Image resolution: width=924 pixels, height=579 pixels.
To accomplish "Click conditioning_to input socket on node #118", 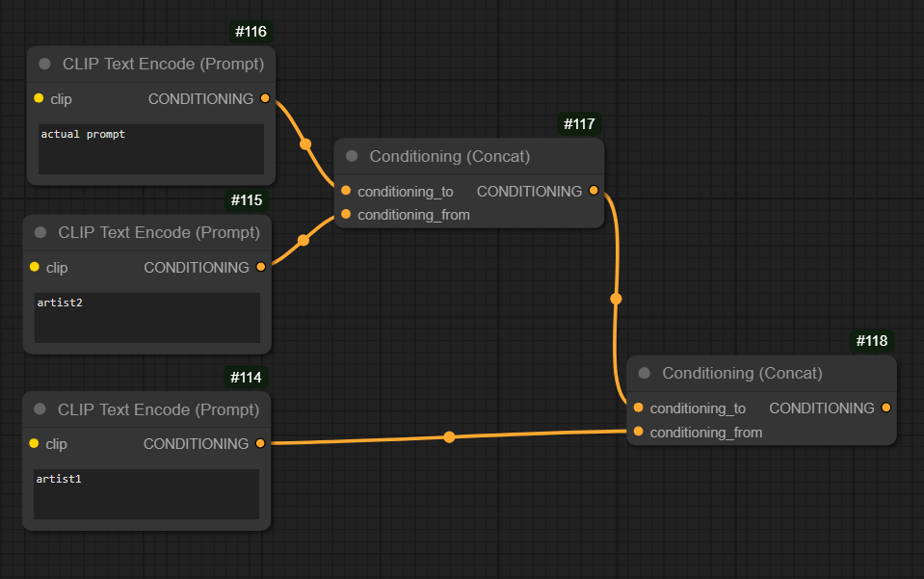I will coord(638,408).
